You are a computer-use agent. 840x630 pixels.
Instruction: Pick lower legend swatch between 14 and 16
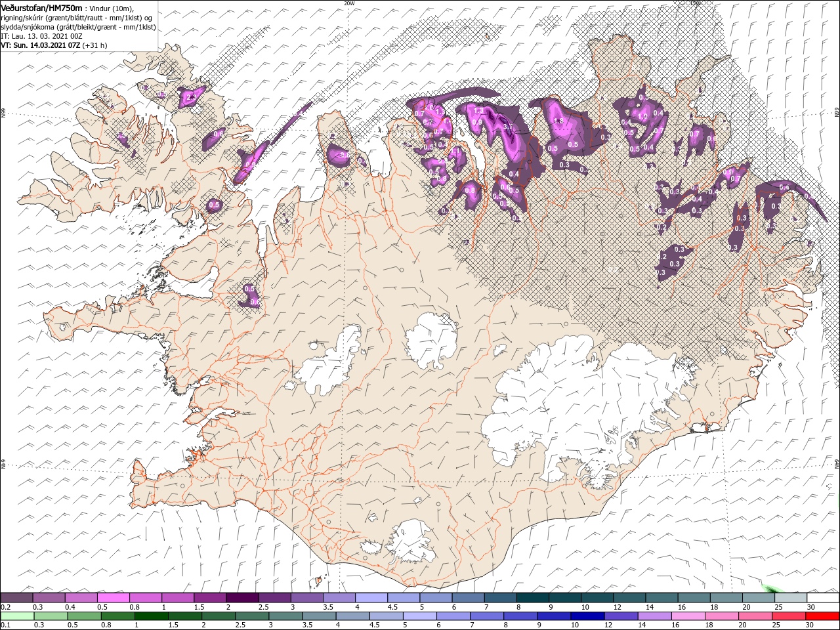click(654, 616)
